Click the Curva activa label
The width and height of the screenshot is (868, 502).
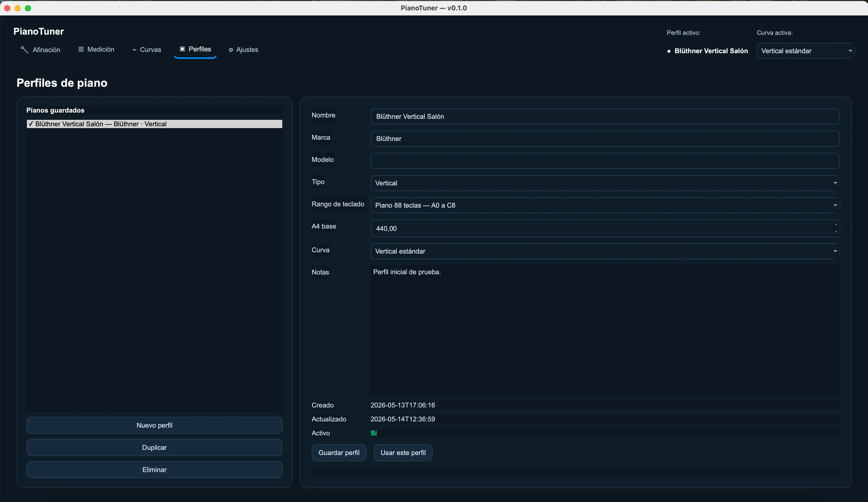click(775, 33)
